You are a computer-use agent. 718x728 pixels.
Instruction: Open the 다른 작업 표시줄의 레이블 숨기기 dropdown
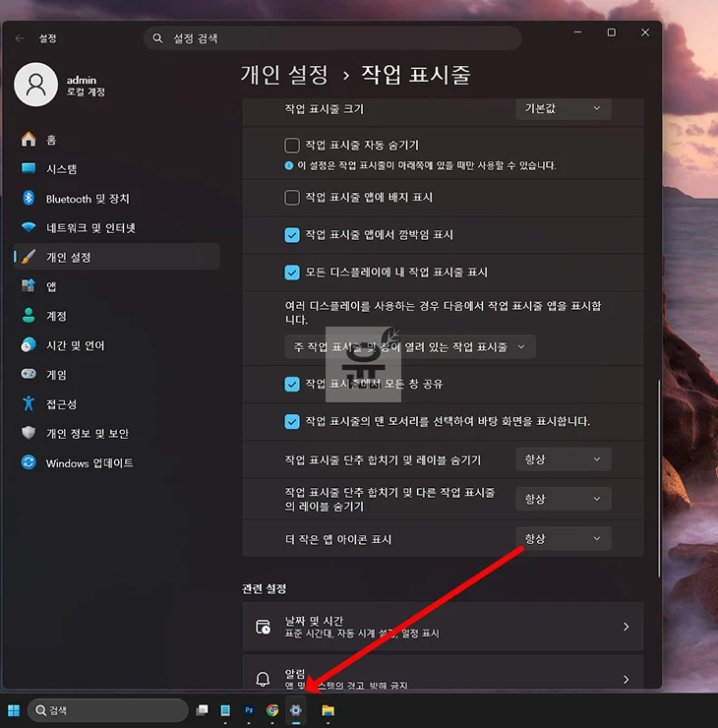click(x=564, y=499)
